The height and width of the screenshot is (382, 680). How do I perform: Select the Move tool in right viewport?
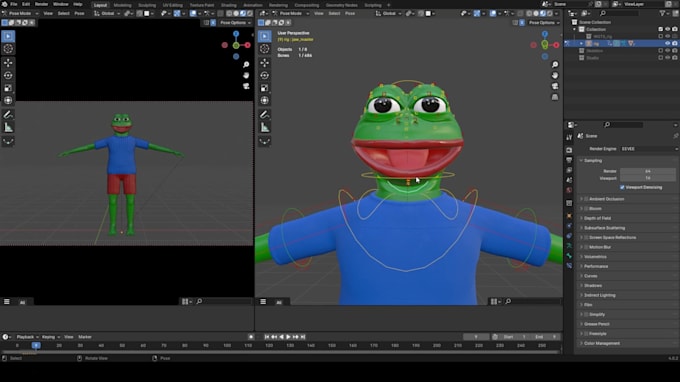(265, 63)
